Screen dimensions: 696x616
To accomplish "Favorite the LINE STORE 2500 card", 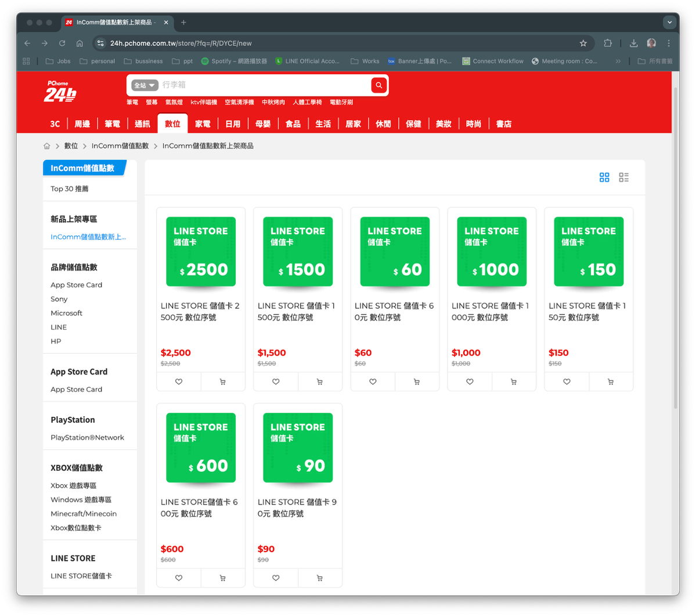I will tap(179, 381).
